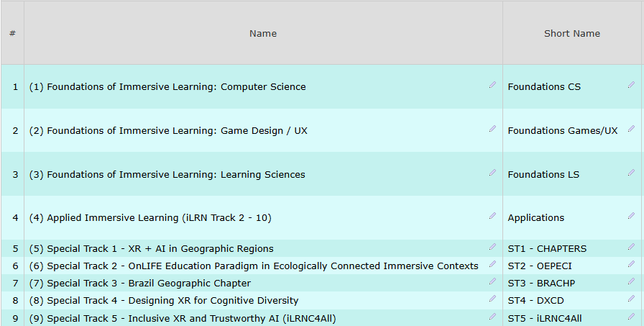The width and height of the screenshot is (644, 326).
Task: Edit short name pencil for Foundations LS
Action: pyautogui.click(x=631, y=172)
